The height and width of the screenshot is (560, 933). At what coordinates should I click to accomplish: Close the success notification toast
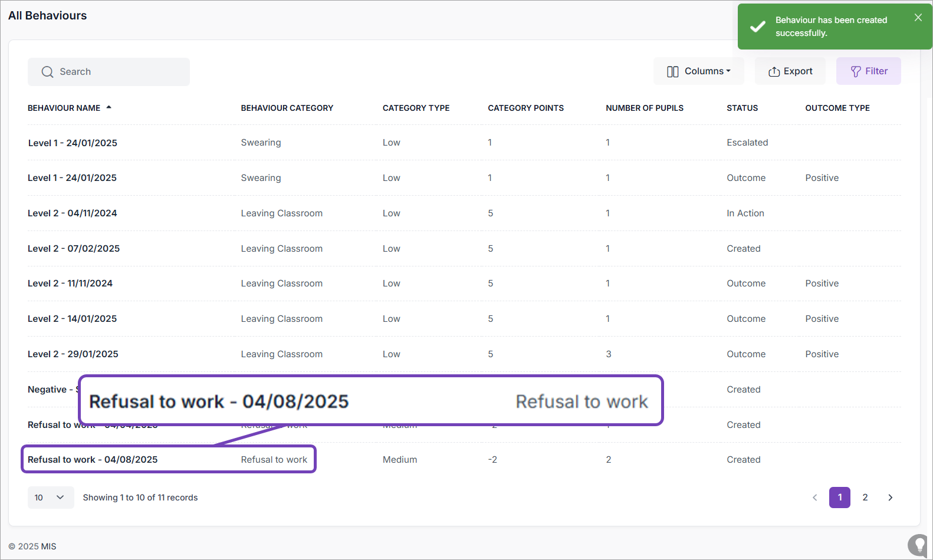(x=918, y=18)
